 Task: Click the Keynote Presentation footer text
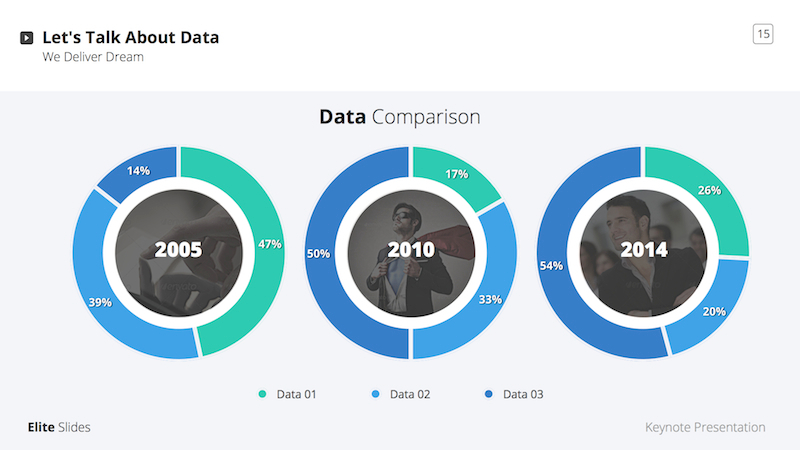(705, 427)
